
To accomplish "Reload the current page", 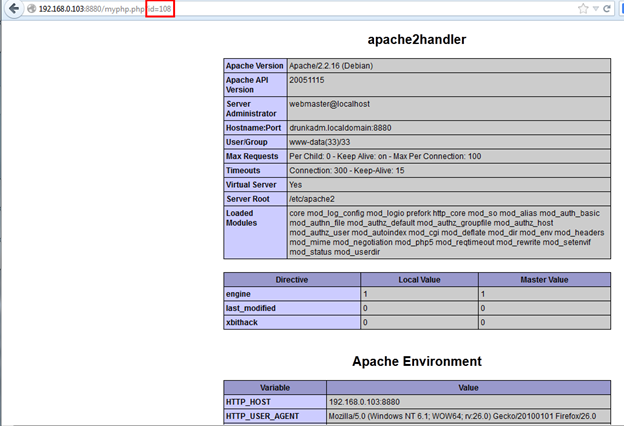I will click(x=606, y=8).
